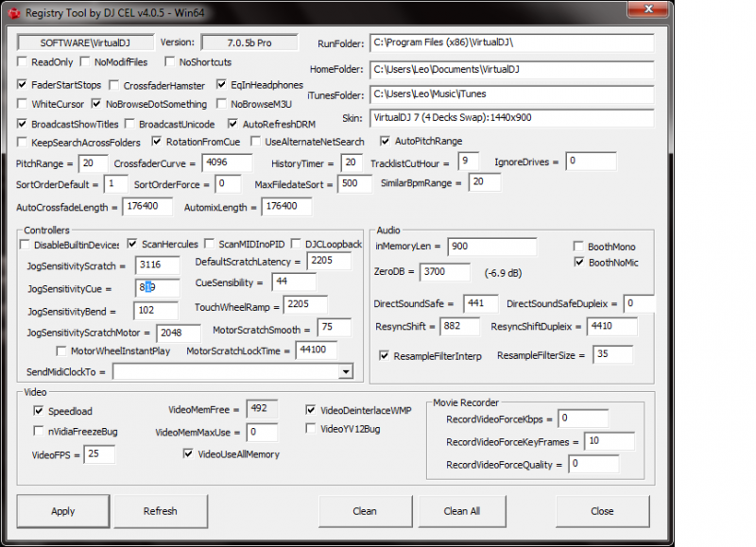The width and height of the screenshot is (756, 547).
Task: Click the JogSensitivityCue input field
Action: coord(158,287)
